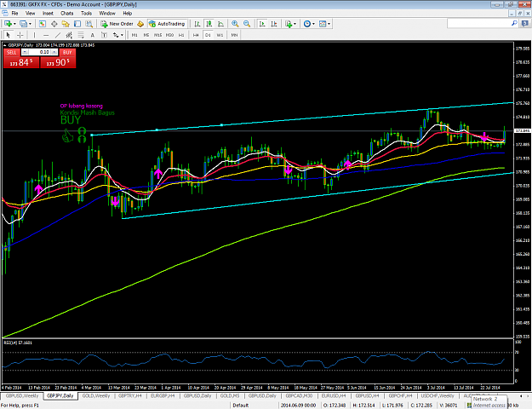The width and height of the screenshot is (532, 409).
Task: Expand the Periods clock dropdown arrow
Action: [x=313, y=24]
